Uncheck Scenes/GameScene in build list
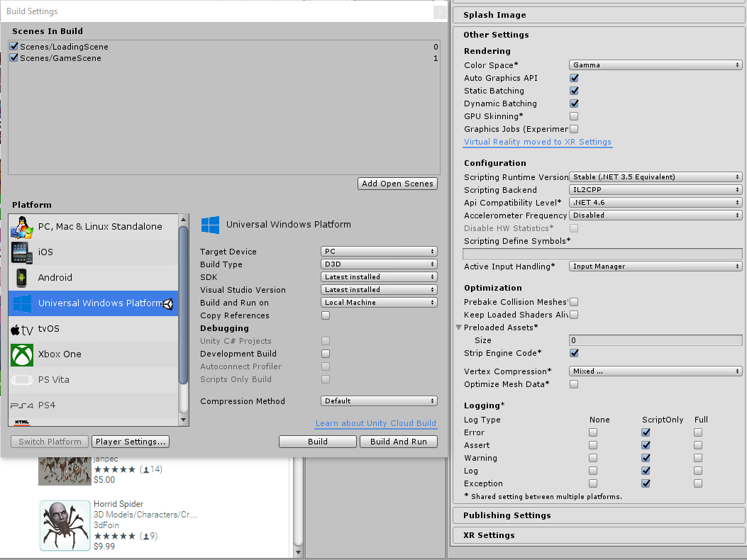 pyautogui.click(x=13, y=58)
